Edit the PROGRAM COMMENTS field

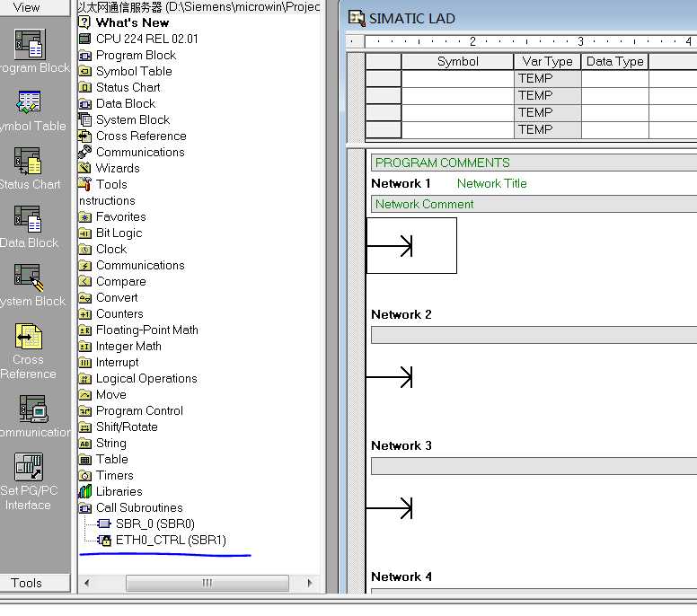(534, 163)
